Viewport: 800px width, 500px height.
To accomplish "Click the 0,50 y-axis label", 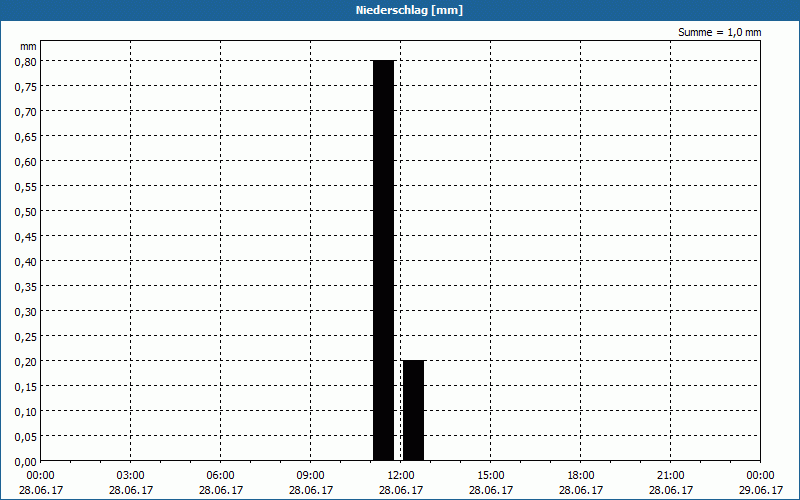I will click(x=26, y=212).
